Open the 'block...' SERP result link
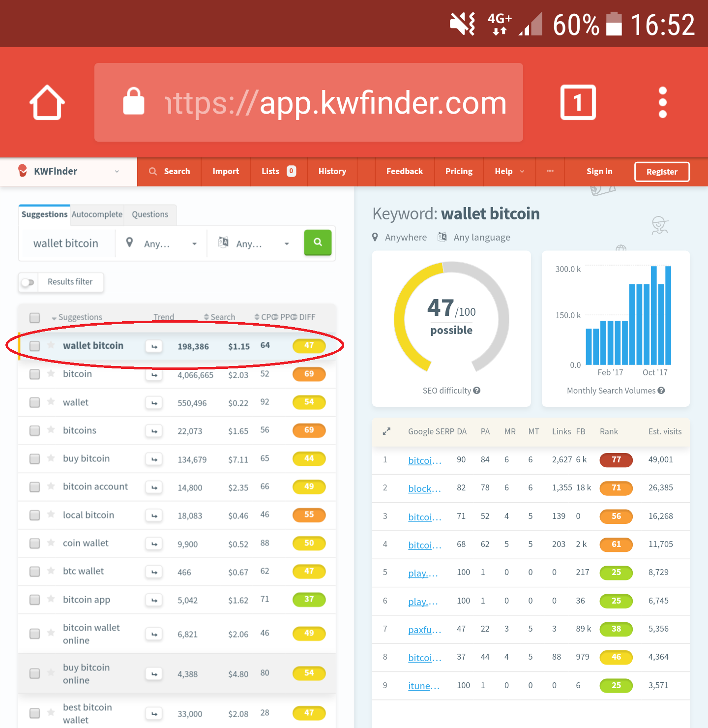The image size is (708, 728). (424, 488)
